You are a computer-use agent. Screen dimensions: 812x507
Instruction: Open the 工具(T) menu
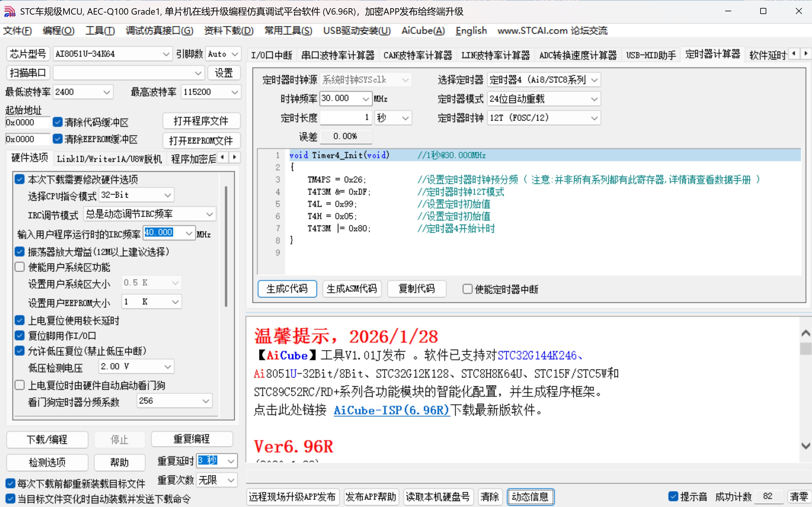click(x=100, y=30)
